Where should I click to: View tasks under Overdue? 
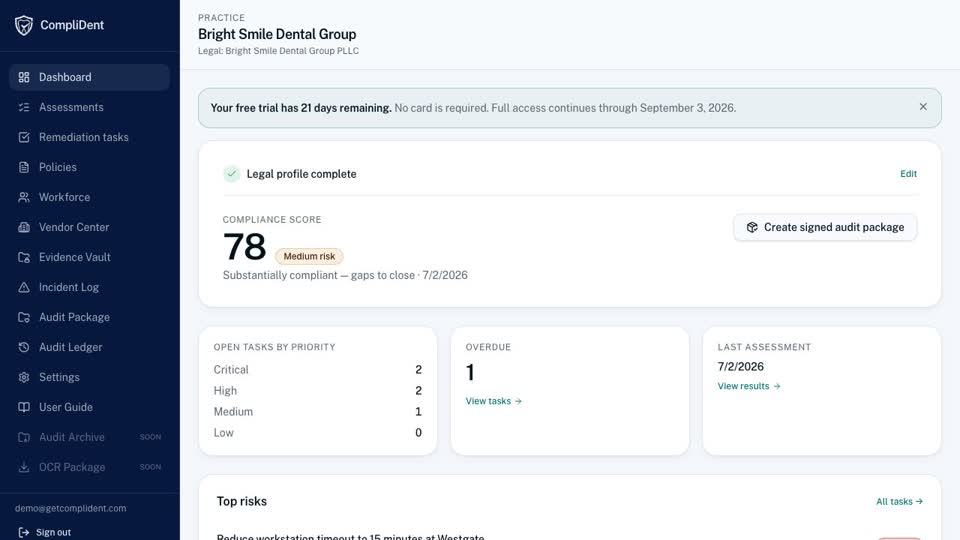pyautogui.click(x=493, y=401)
